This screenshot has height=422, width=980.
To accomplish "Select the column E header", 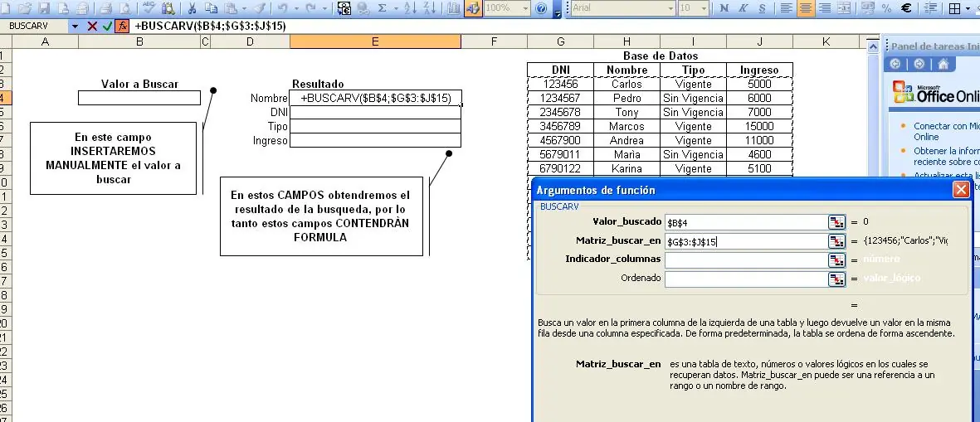I will 375,41.
